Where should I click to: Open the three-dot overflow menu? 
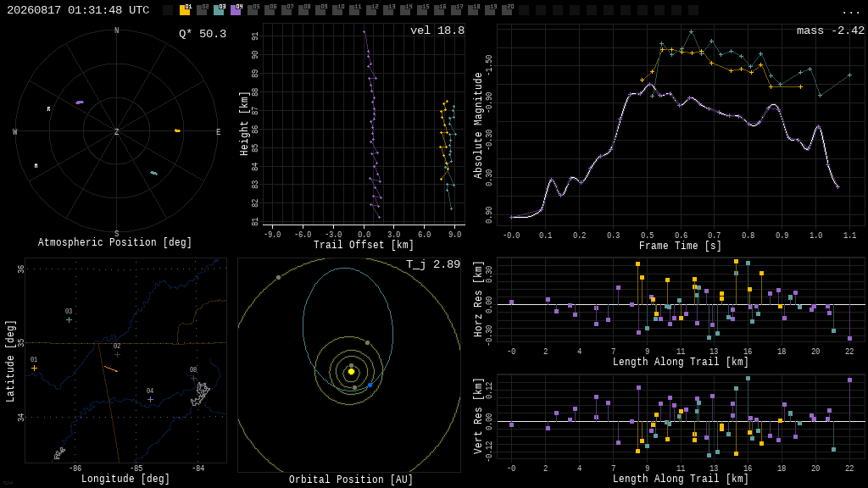[850, 11]
